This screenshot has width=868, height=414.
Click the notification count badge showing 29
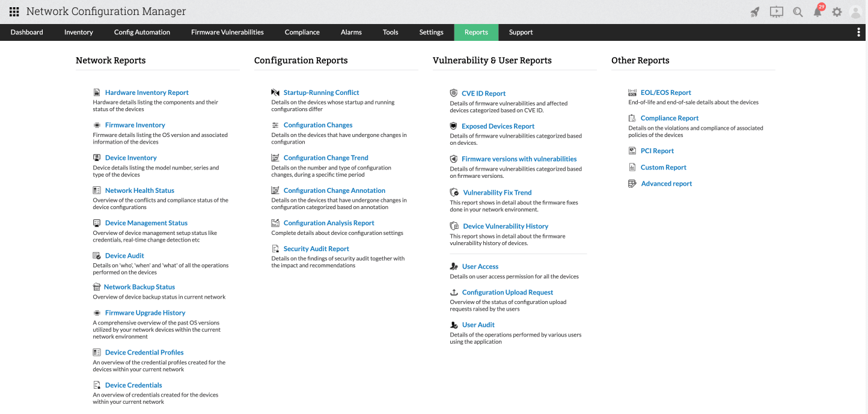pyautogui.click(x=822, y=5)
